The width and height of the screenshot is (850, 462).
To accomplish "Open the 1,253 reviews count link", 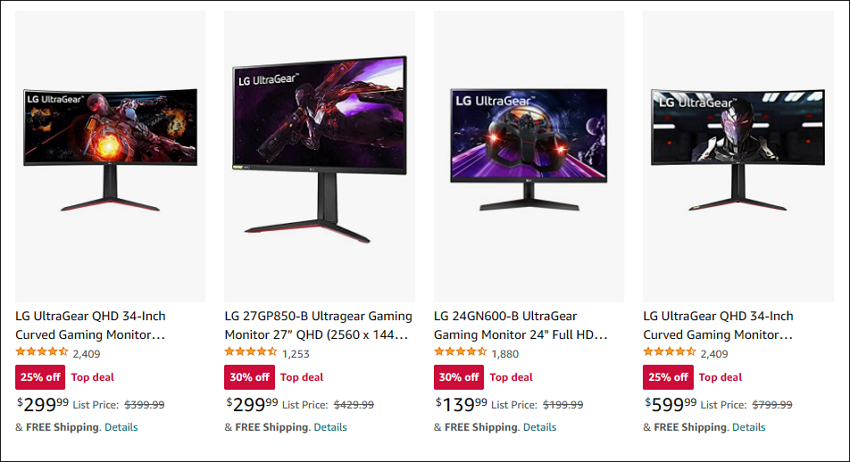I will click(x=295, y=354).
